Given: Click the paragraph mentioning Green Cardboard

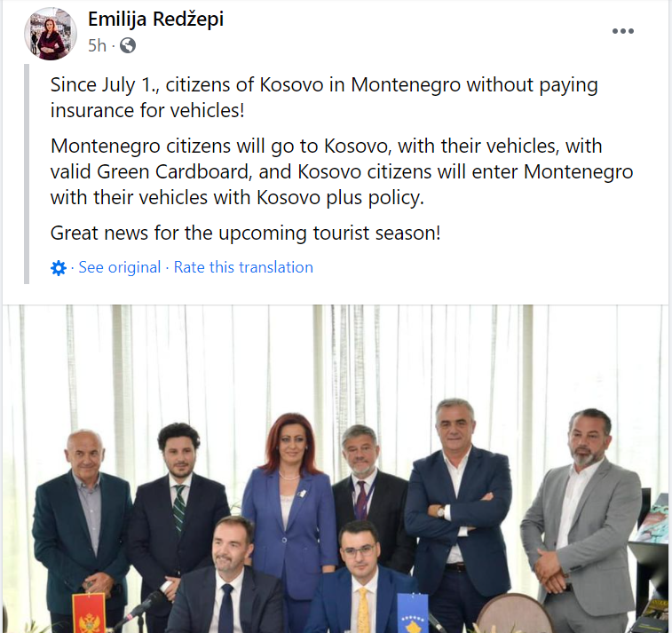Looking at the screenshot, I should (x=342, y=172).
